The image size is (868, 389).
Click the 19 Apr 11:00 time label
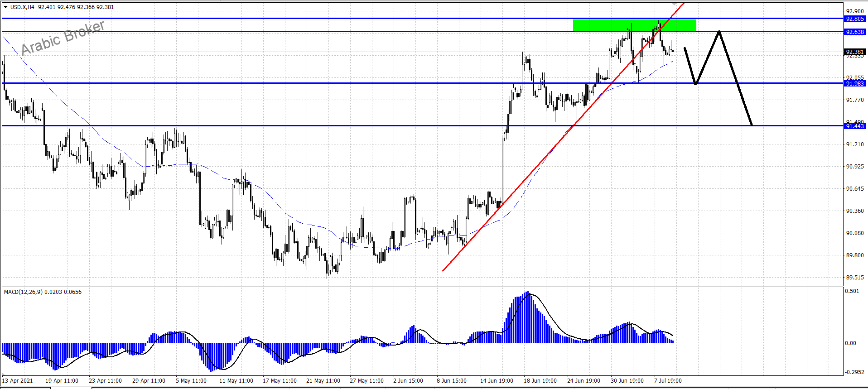(x=62, y=381)
